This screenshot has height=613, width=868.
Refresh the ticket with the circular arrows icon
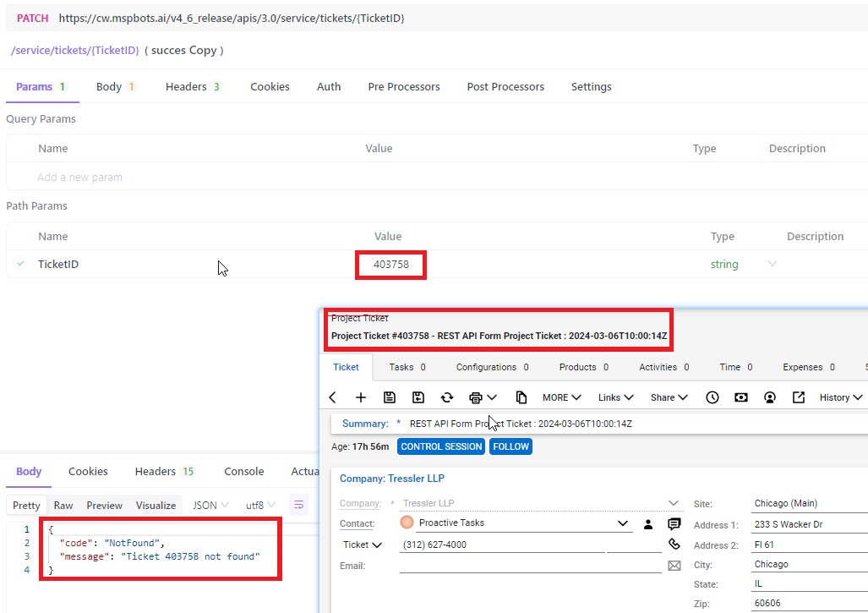(447, 397)
